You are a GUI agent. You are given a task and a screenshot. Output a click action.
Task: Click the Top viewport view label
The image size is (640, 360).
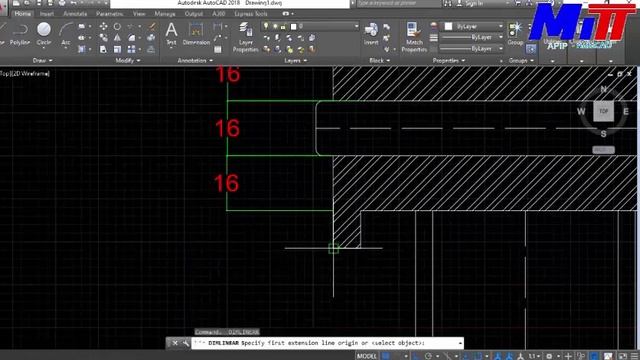coord(4,73)
